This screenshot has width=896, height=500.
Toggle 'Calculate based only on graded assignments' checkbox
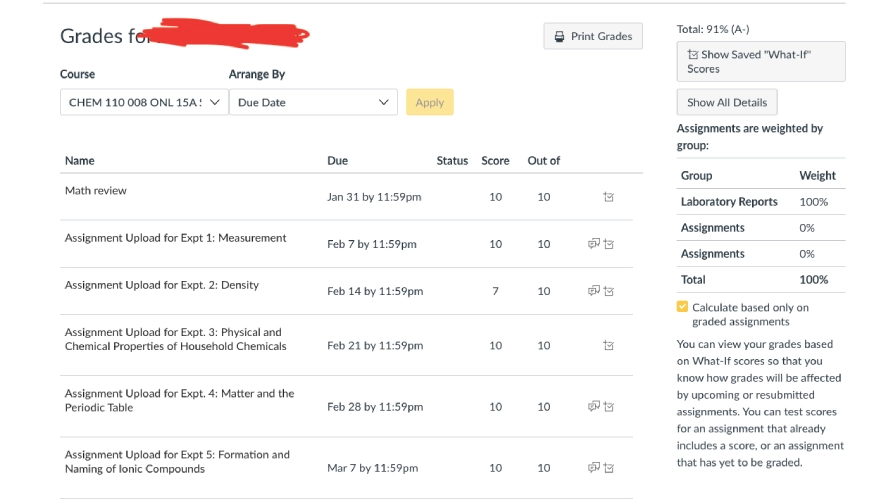coord(683,308)
